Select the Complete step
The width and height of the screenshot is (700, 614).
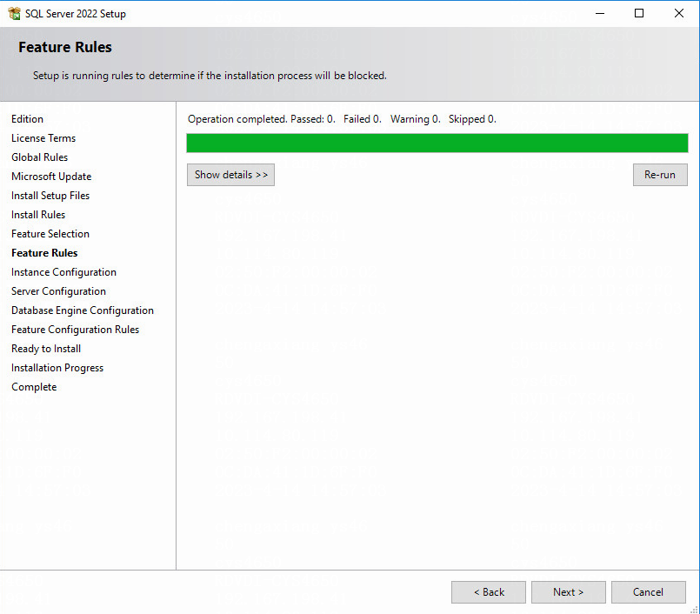tap(34, 387)
